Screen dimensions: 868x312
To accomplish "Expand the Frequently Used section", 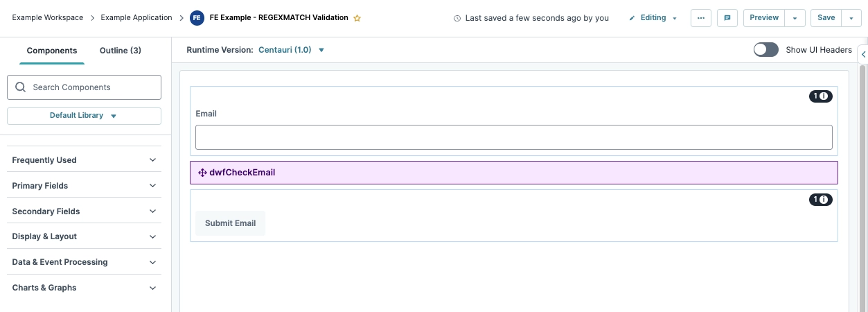I will (x=84, y=159).
